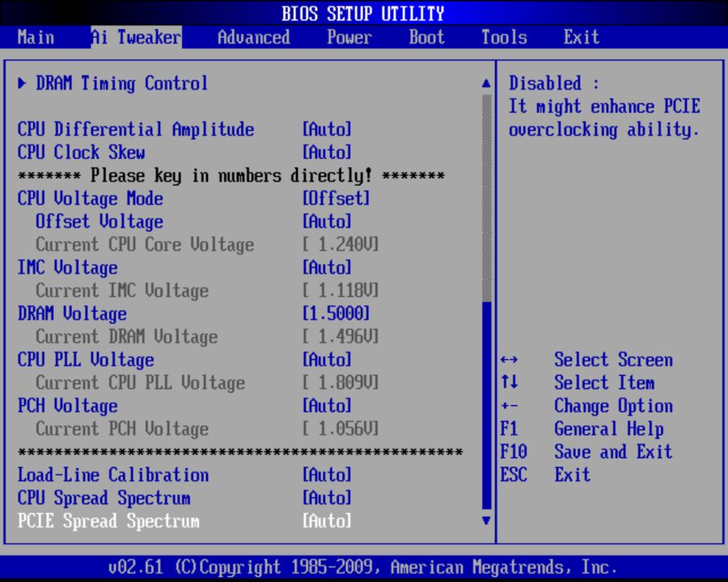The image size is (728, 582).
Task: Open CPU PLL Voltage [Auto] value
Action: click(327, 360)
